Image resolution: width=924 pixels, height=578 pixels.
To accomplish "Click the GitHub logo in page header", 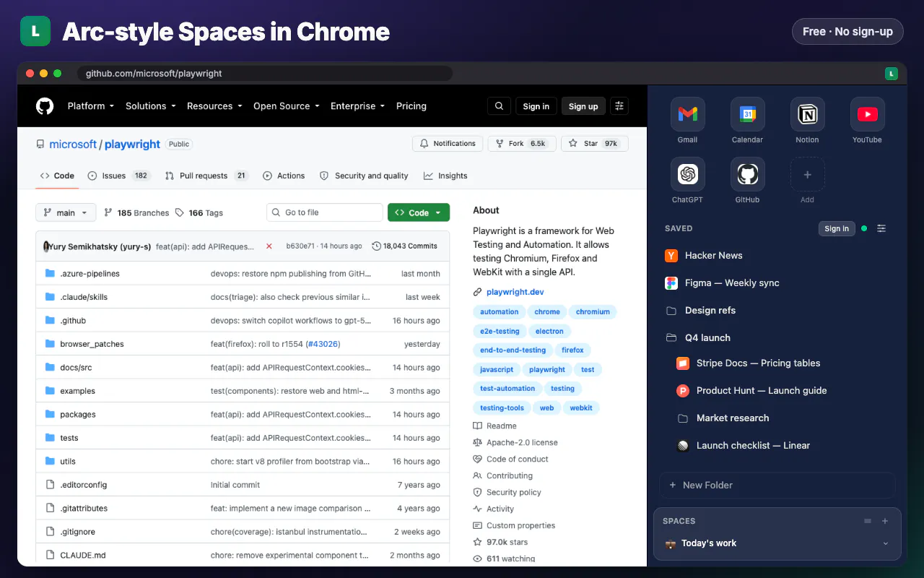I will tap(45, 106).
